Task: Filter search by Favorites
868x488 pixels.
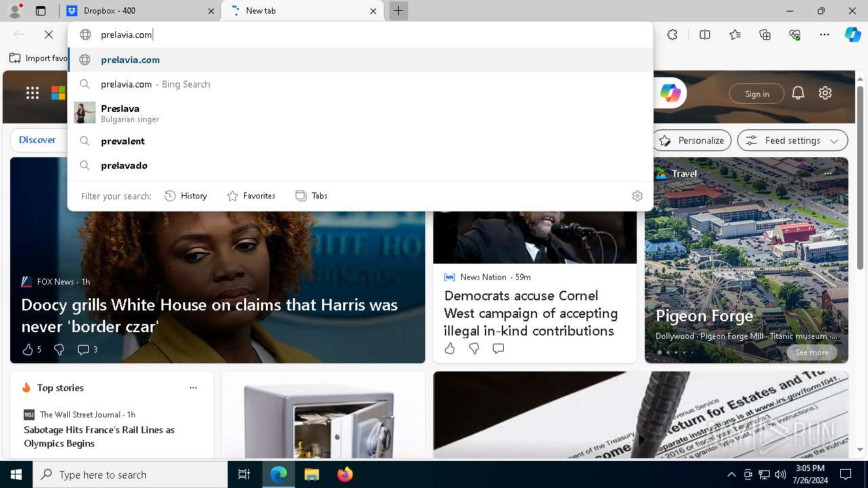Action: pos(251,196)
